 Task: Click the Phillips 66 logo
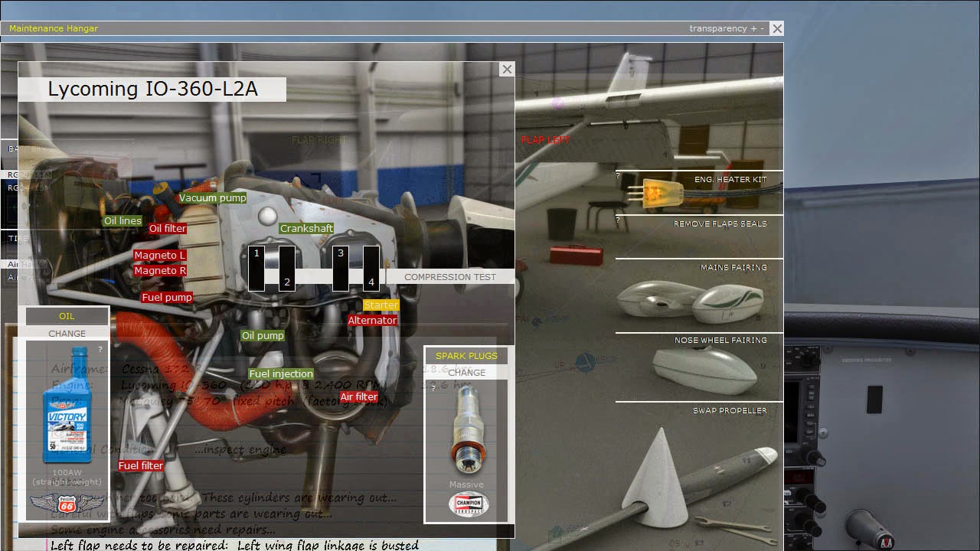[67, 504]
